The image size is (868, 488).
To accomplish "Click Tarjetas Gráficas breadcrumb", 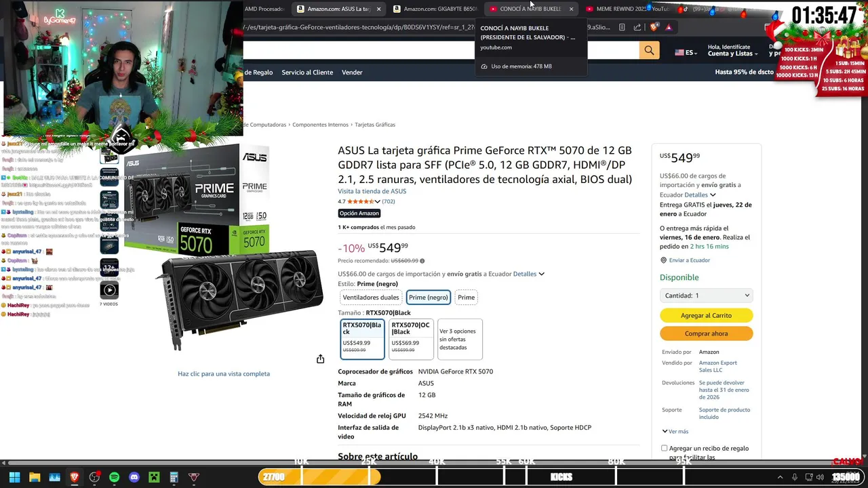I will click(375, 125).
